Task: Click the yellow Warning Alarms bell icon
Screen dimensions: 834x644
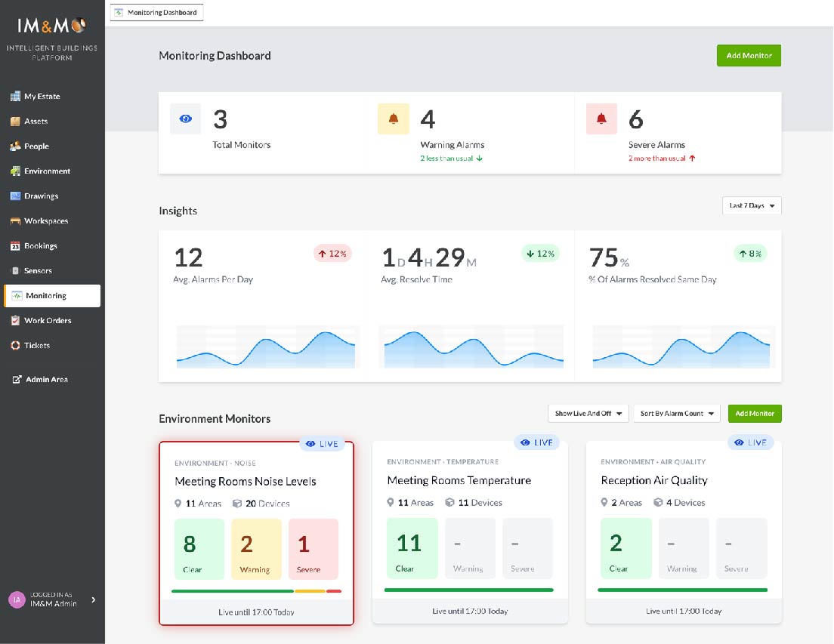Action: (393, 119)
